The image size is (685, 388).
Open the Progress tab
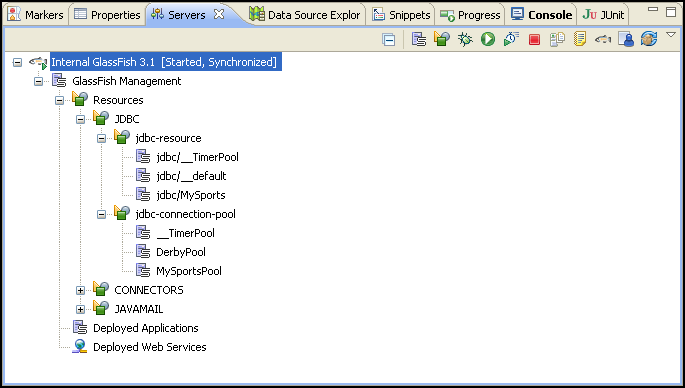point(470,15)
